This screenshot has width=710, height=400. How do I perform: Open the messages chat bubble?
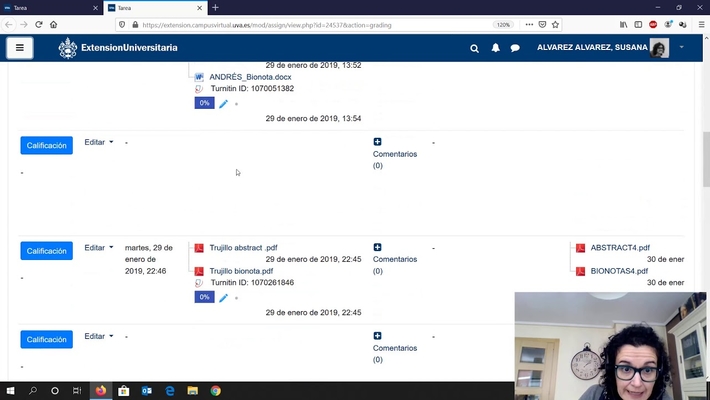(515, 48)
